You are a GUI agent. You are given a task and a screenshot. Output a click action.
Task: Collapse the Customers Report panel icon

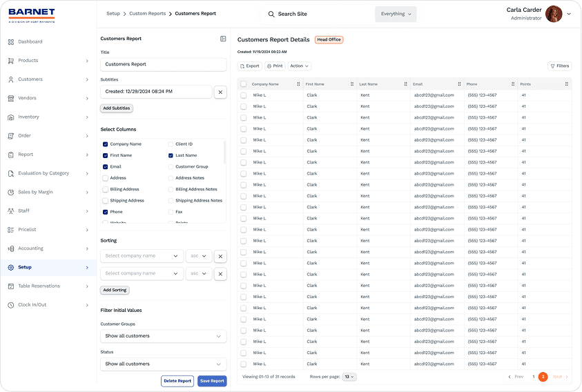click(223, 39)
